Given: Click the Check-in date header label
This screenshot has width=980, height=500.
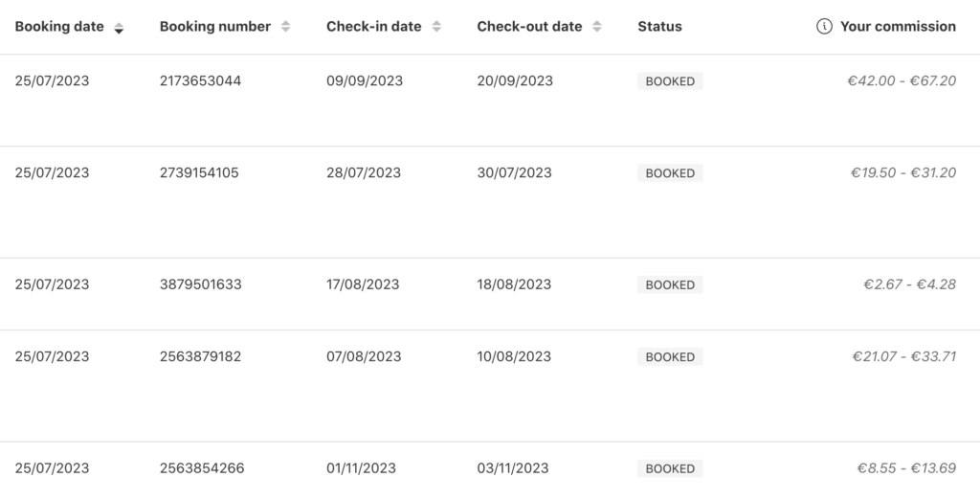Looking at the screenshot, I should click(373, 27).
